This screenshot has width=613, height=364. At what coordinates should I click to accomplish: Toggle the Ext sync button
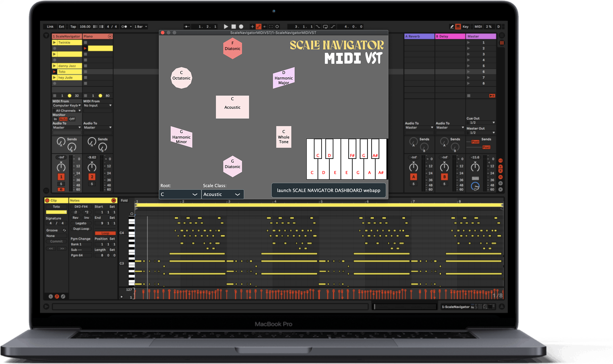click(61, 27)
